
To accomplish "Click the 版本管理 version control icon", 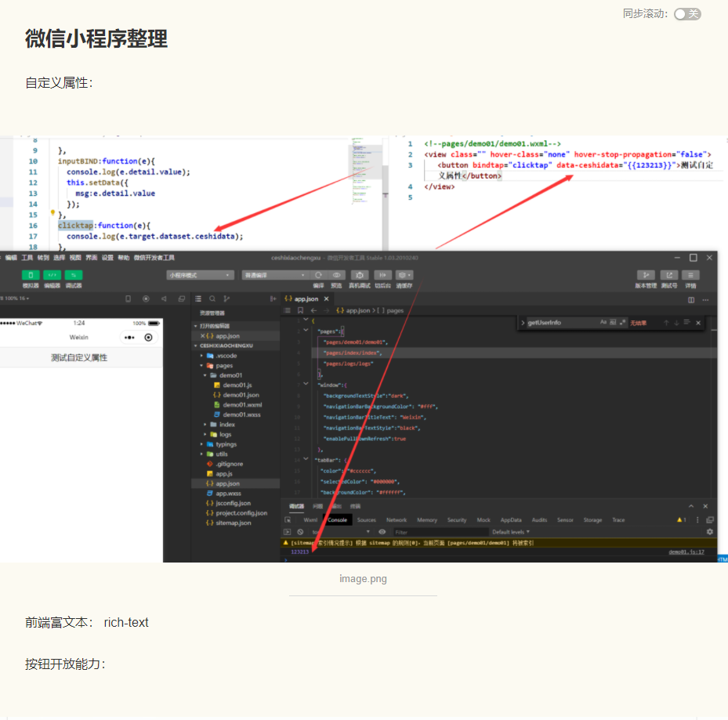I will coord(646,275).
